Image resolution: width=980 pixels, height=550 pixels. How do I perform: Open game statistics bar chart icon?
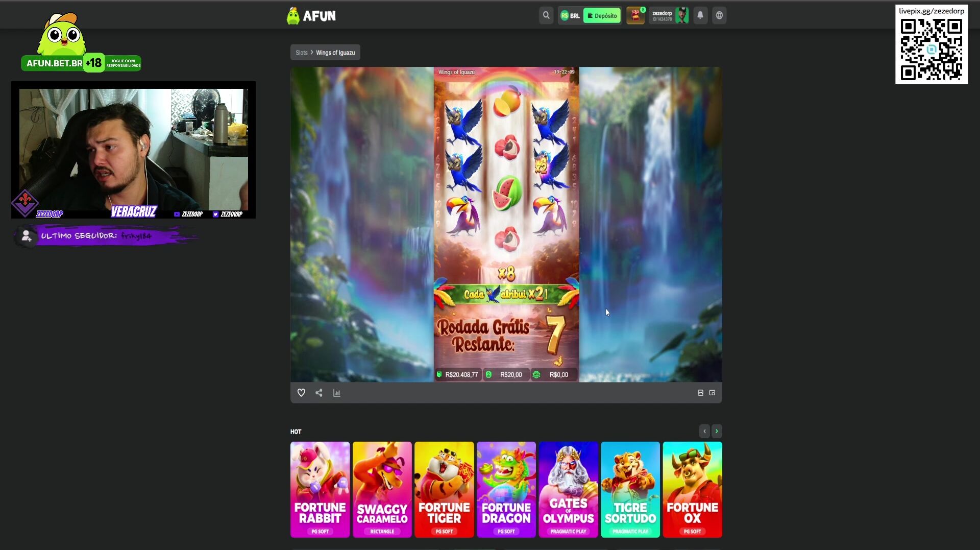pyautogui.click(x=337, y=393)
